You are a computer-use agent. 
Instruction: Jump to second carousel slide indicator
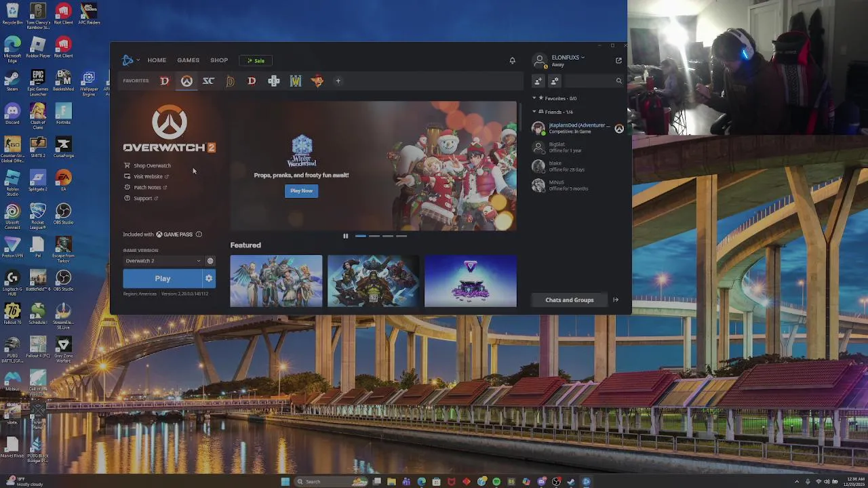click(x=374, y=236)
